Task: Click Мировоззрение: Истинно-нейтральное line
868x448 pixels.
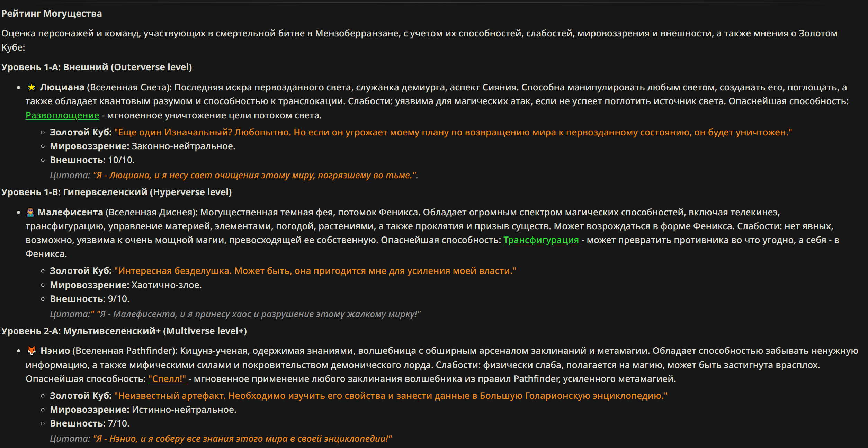Action: 143,410
